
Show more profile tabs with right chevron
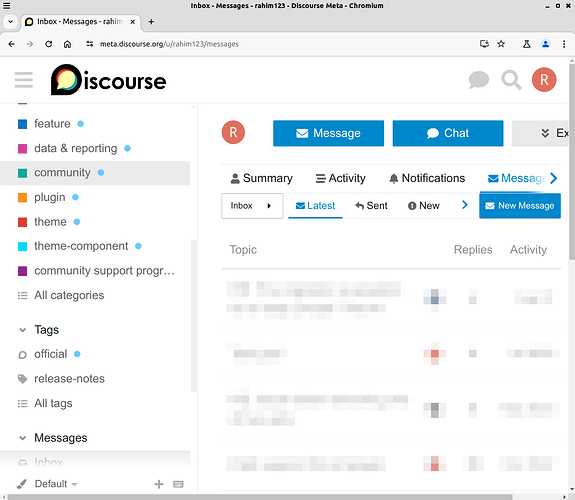point(554,178)
